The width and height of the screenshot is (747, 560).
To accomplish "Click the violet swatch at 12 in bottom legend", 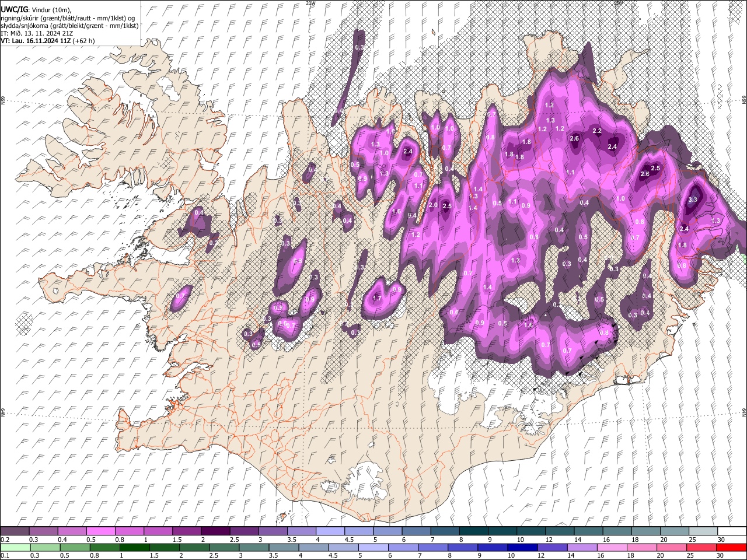I will [x=553, y=547].
